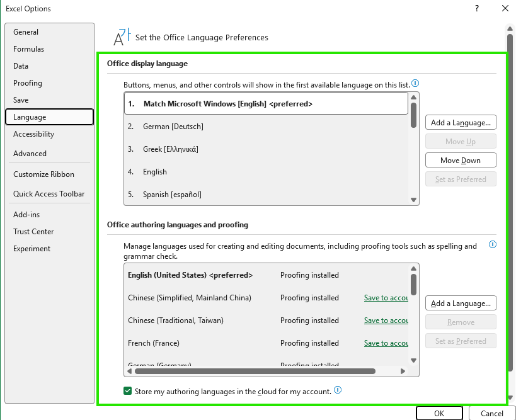
Task: Click info icon next to cloud storage checkbox
Action: pyautogui.click(x=338, y=390)
